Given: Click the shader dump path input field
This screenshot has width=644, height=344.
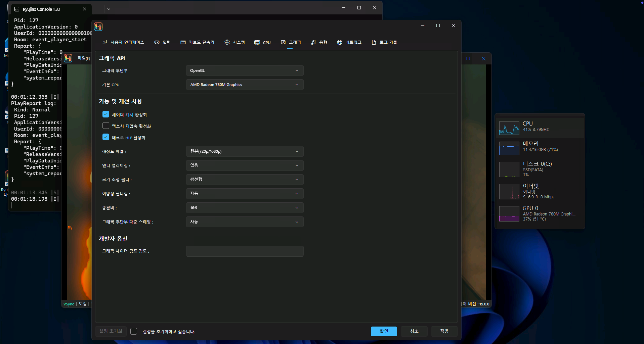Looking at the screenshot, I should [245, 251].
